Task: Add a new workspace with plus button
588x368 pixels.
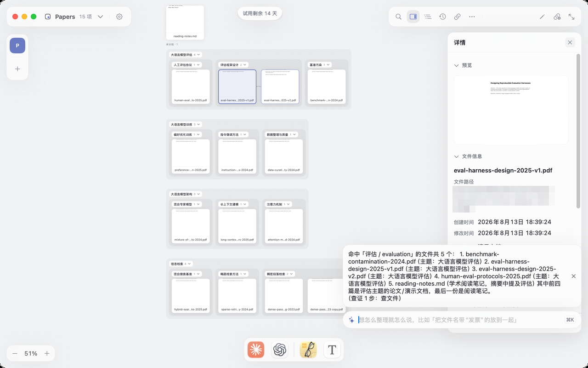Action: 17,69
